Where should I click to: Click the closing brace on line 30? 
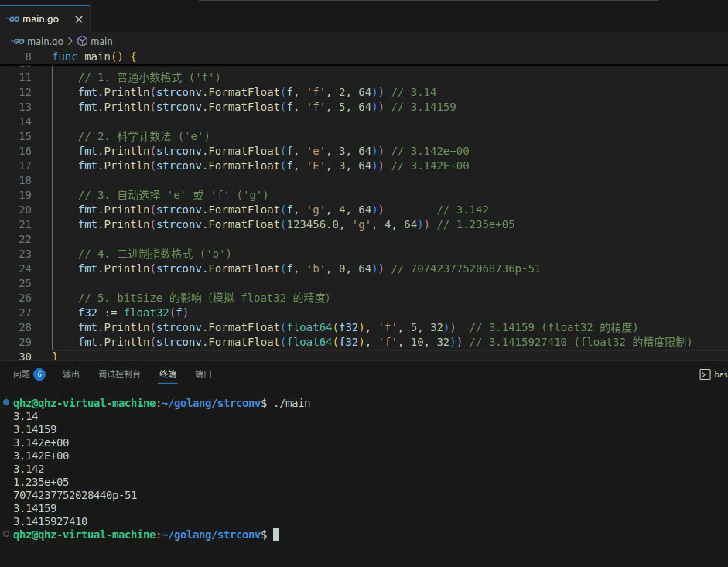[55, 357]
